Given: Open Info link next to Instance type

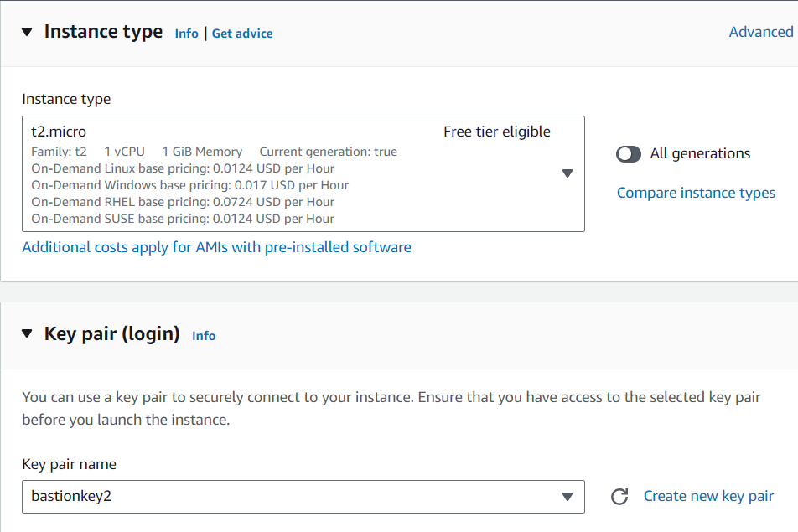Looking at the screenshot, I should pos(186,34).
